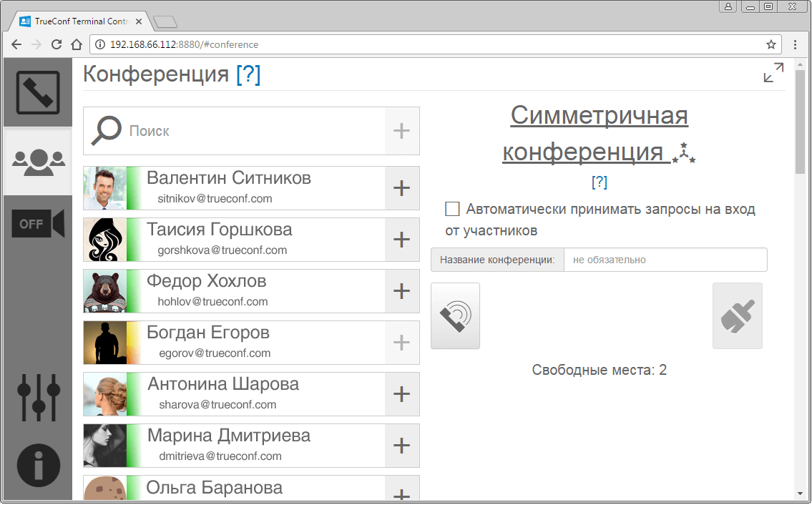This screenshot has width=812, height=505.
Task: Select Антонина Шарова's contact avatar
Action: point(105,394)
